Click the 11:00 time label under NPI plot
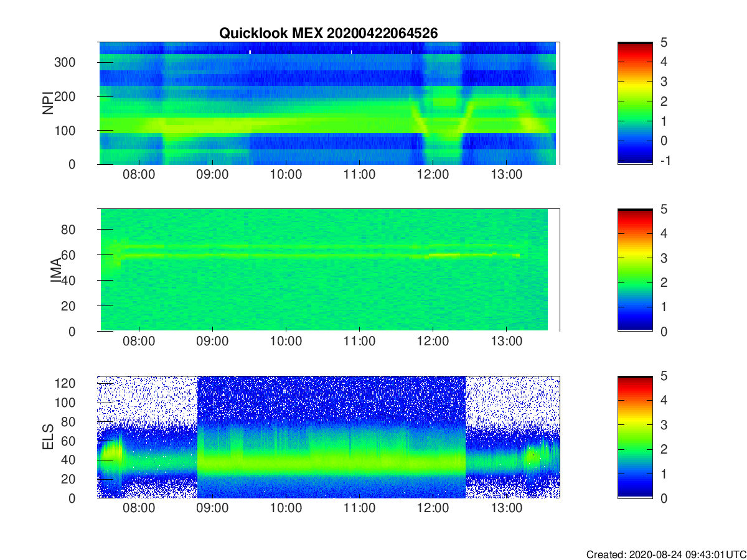Viewport: 747px width, 560px height. [x=359, y=175]
